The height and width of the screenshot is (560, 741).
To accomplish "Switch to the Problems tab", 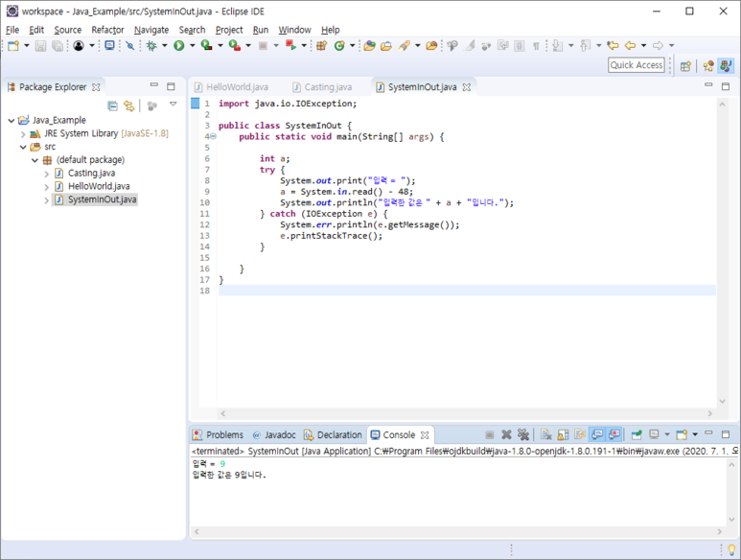I will [219, 434].
